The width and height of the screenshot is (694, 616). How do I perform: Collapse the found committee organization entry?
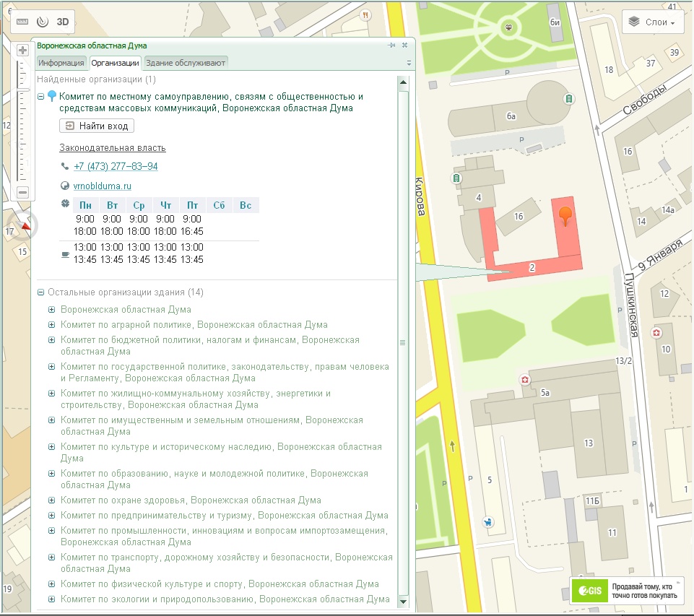tap(41, 96)
